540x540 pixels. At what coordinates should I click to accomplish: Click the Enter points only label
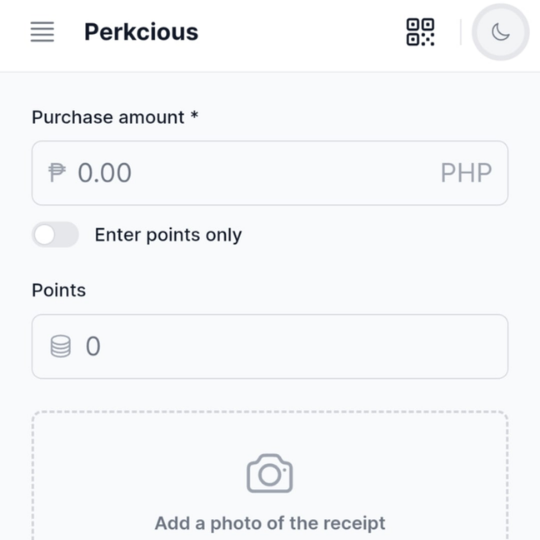pos(168,235)
